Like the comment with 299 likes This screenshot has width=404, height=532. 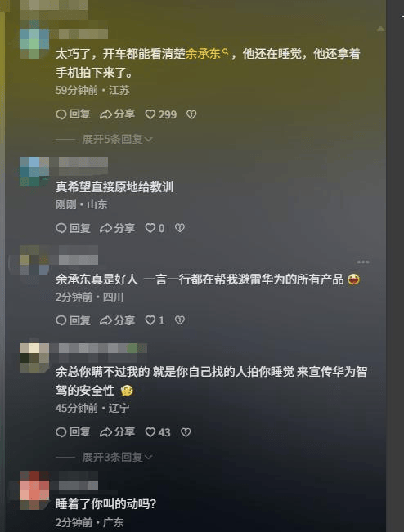[x=160, y=114]
